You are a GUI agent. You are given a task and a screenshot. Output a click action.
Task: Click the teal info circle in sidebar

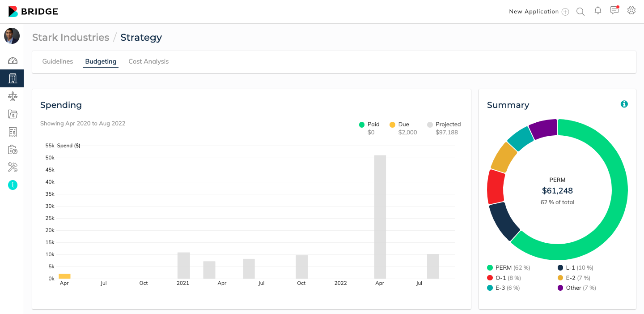pos(13,185)
